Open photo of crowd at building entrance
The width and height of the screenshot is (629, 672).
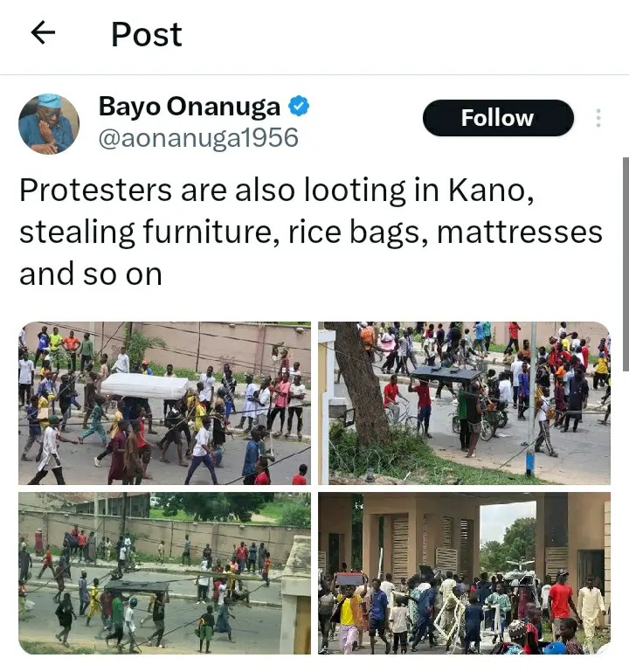point(464,573)
